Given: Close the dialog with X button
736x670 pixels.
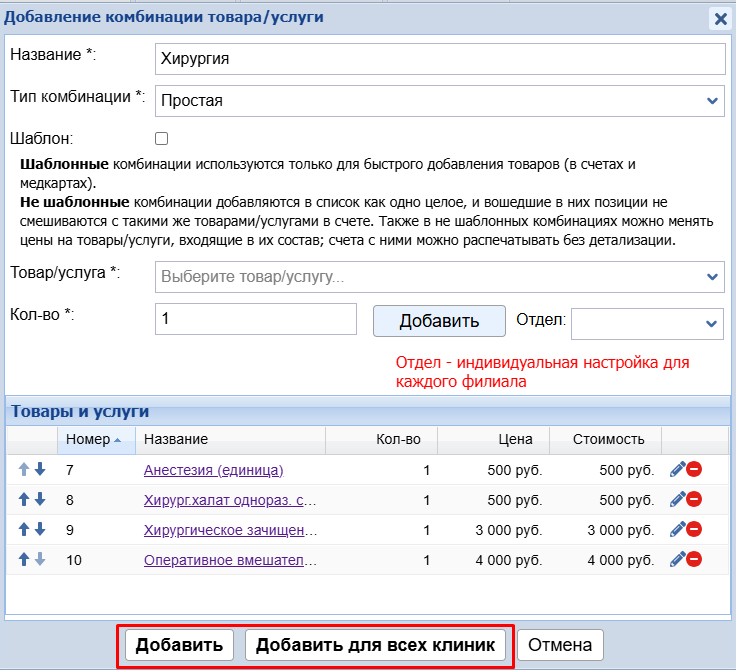Looking at the screenshot, I should tap(719, 18).
